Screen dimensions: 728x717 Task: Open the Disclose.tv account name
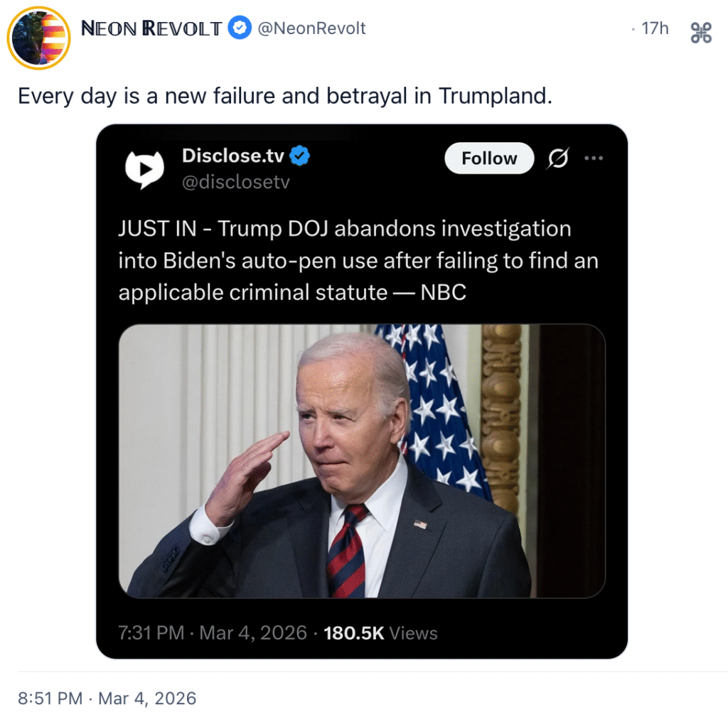point(233,156)
